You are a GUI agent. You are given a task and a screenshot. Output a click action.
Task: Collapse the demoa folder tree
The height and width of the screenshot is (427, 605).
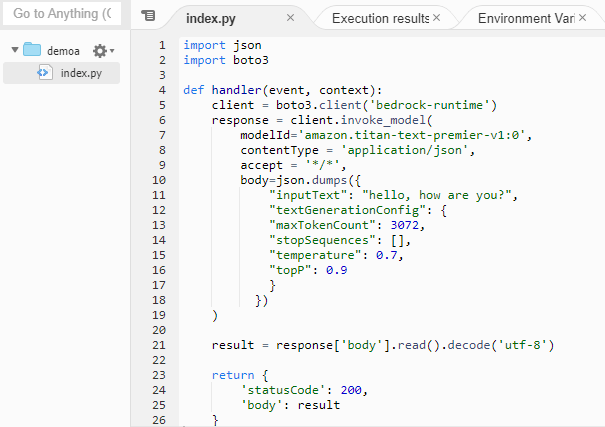(15, 50)
